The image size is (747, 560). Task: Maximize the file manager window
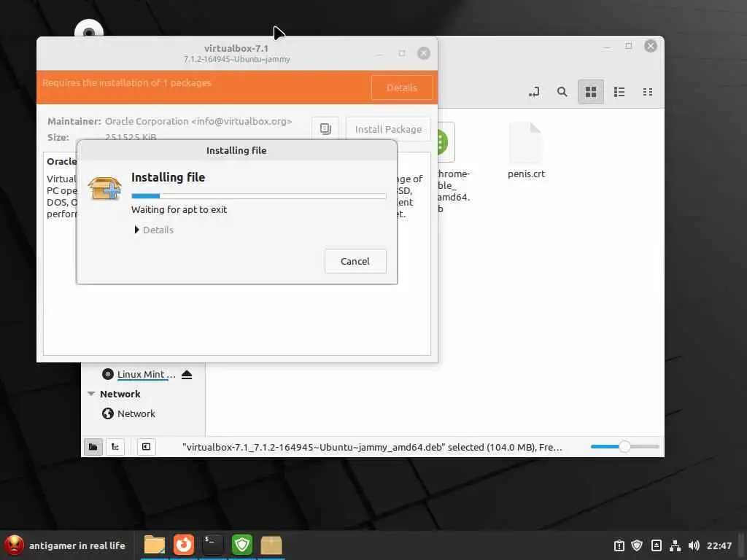[628, 46]
